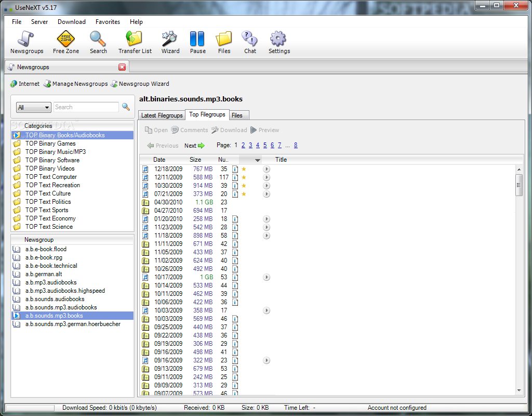Click the Open button in filegroup toolbar

coord(156,129)
